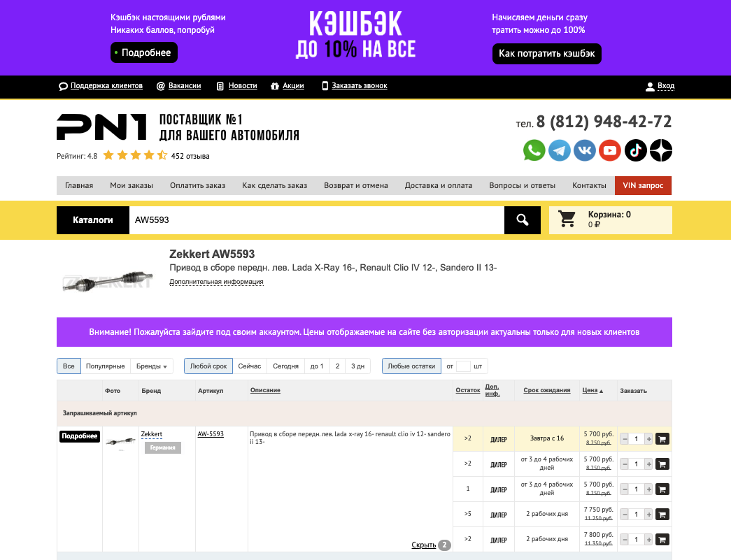Image resolution: width=731 pixels, height=560 pixels.
Task: Open 'Новости' link
Action: [x=243, y=86]
